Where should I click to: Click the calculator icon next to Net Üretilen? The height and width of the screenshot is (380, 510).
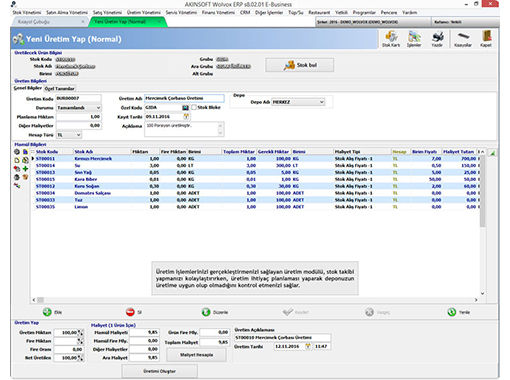80,358
